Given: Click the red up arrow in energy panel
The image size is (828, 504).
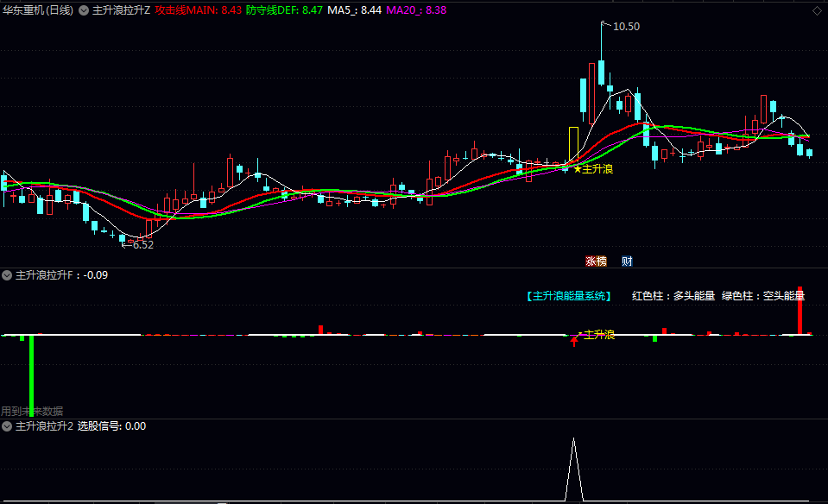Looking at the screenshot, I should click(574, 342).
